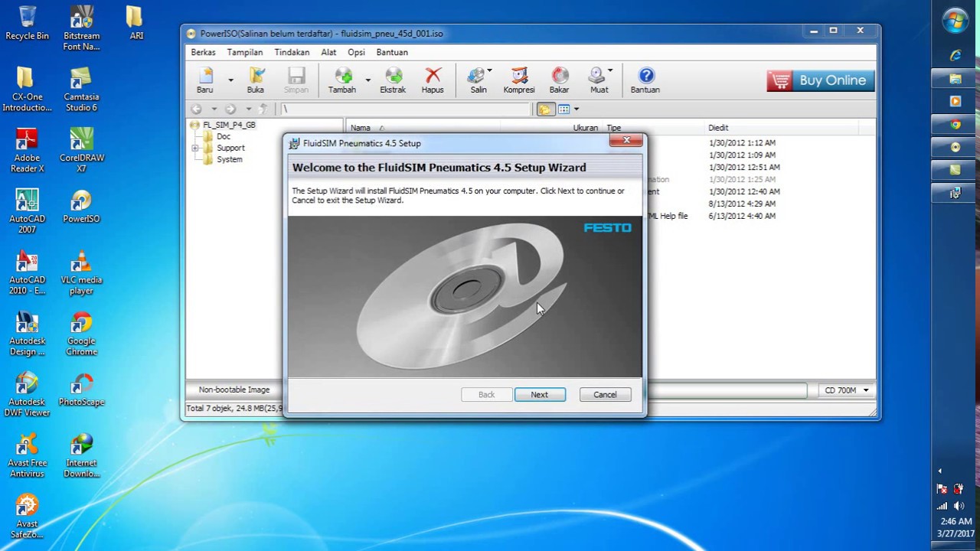Close the FluidSIM Setup dialog
Image resolution: width=980 pixels, height=551 pixels.
(x=626, y=141)
